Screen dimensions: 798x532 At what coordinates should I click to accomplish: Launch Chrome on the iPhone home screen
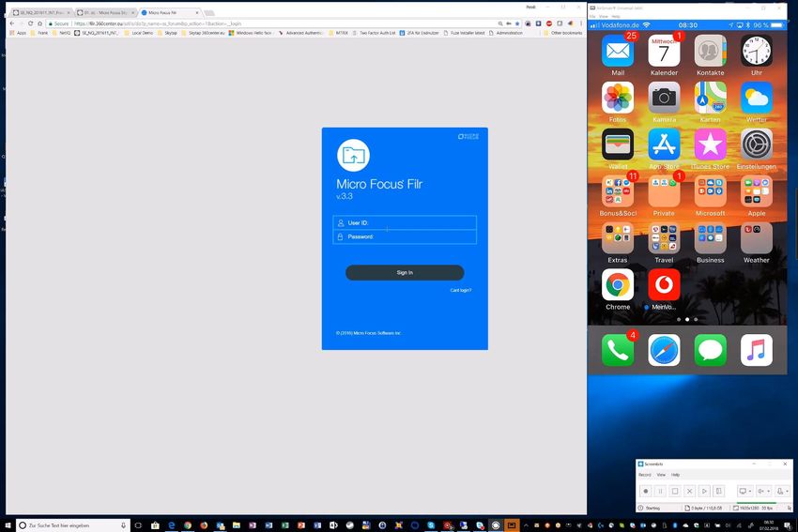click(618, 285)
